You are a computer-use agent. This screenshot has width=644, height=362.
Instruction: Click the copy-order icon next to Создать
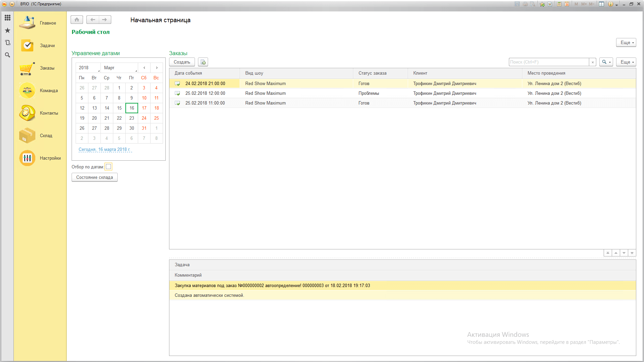[x=203, y=62]
